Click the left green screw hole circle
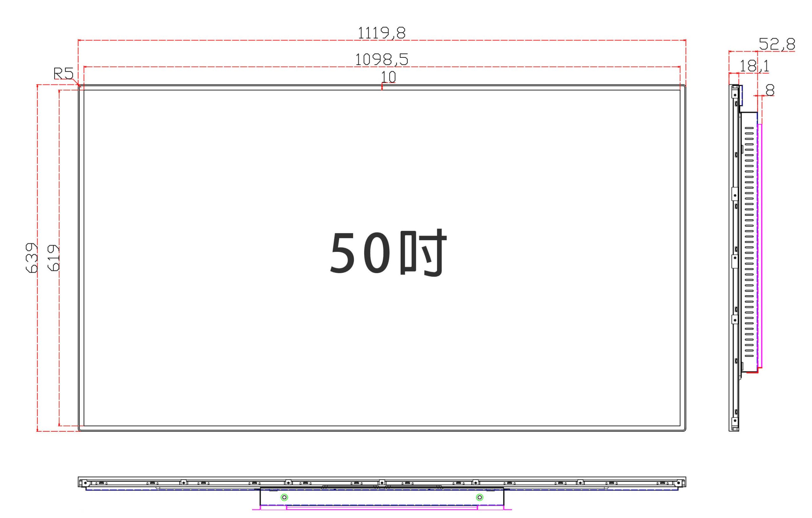 [284, 497]
